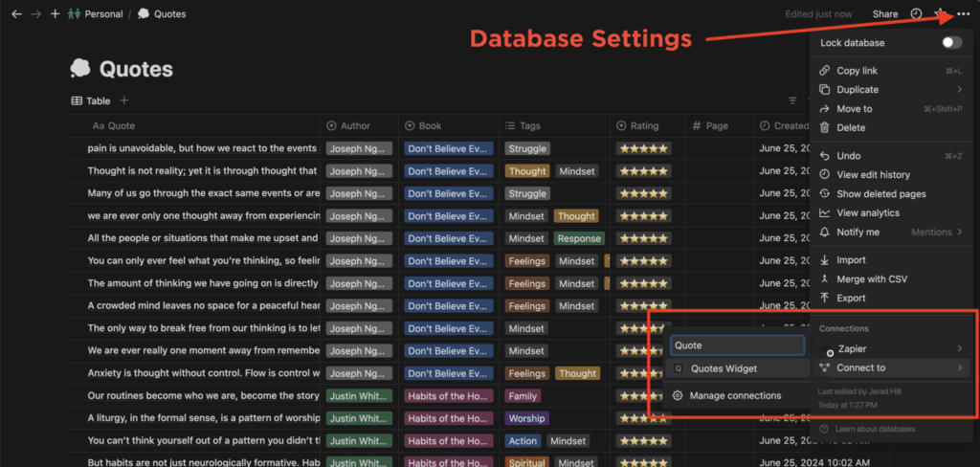980x467 pixels.
Task: Select the Quotes Widget connection
Action: [724, 368]
